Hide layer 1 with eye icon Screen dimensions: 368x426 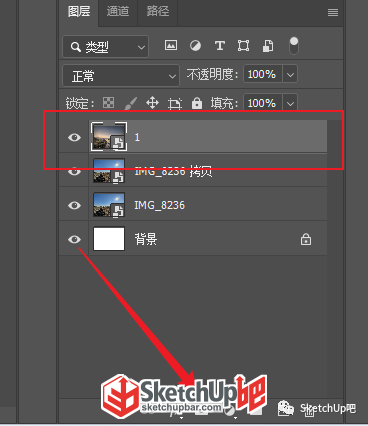(74, 137)
